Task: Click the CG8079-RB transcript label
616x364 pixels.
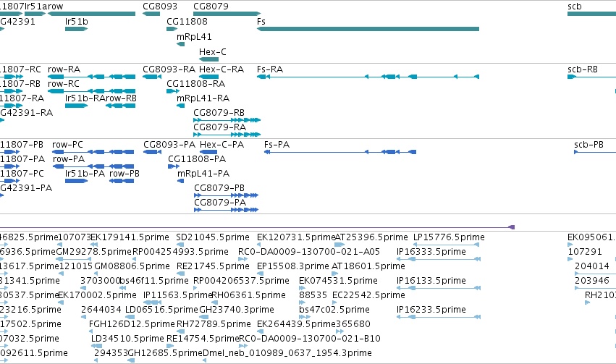Action: 219,113
